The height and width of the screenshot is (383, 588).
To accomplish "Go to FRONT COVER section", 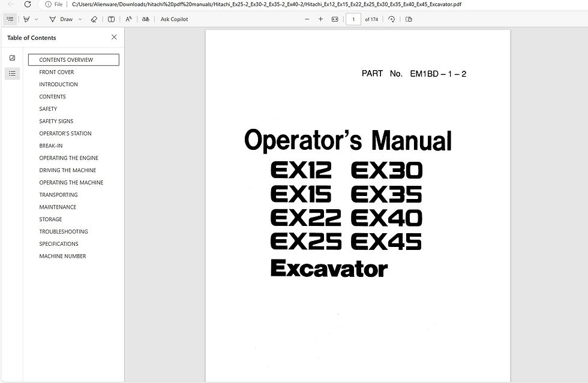I will point(56,72).
